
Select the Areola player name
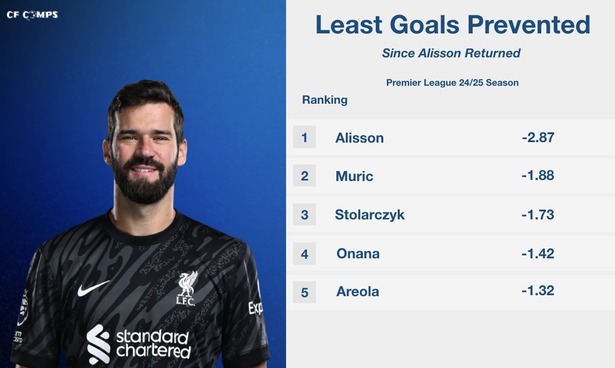[x=358, y=291]
